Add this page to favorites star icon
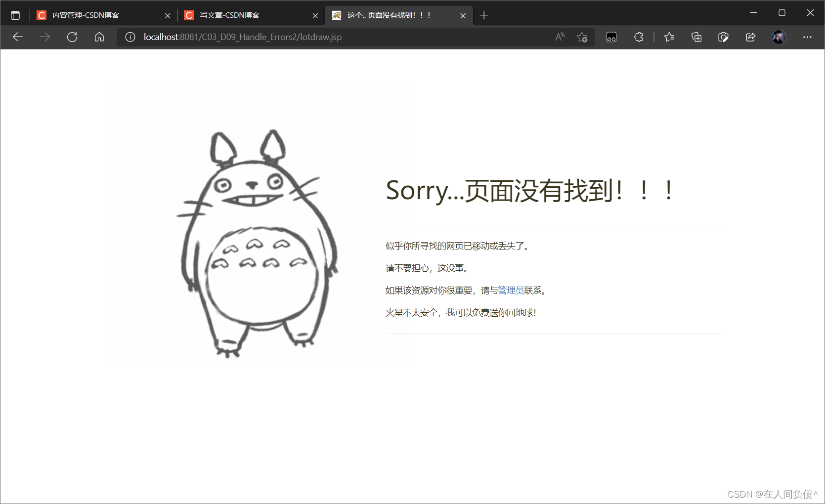The width and height of the screenshot is (825, 504). pyautogui.click(x=582, y=37)
